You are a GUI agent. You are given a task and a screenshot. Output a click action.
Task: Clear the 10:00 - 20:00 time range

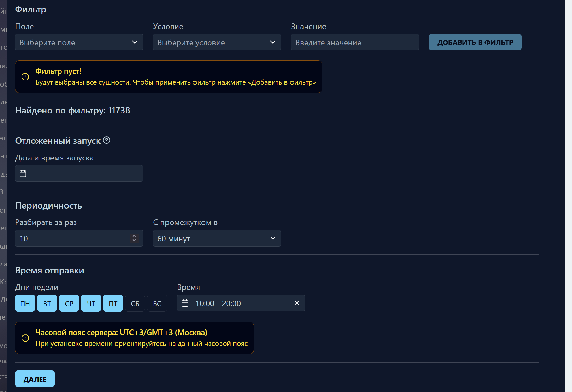[x=297, y=303]
